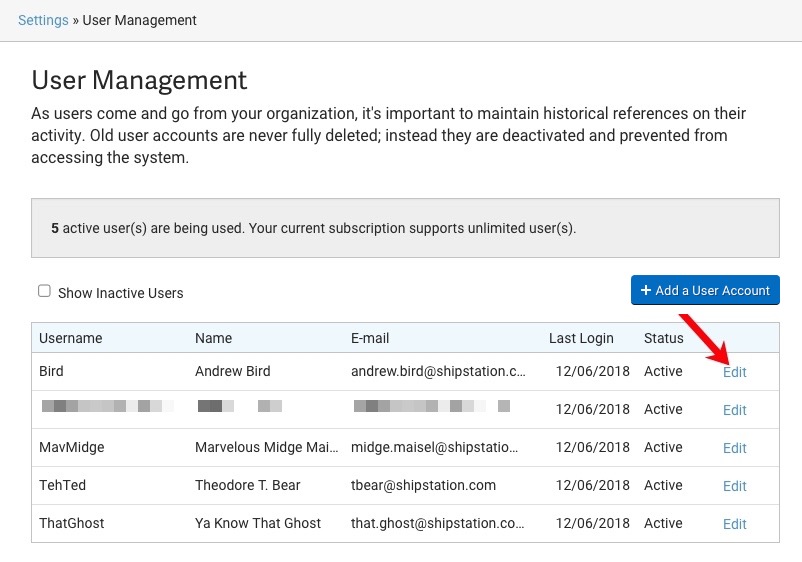802x562 pixels.
Task: Sort by the Username column header
Action: point(71,338)
